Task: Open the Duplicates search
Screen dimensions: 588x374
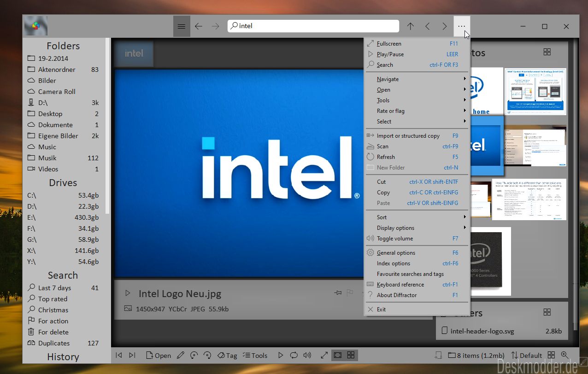Action: [63, 343]
